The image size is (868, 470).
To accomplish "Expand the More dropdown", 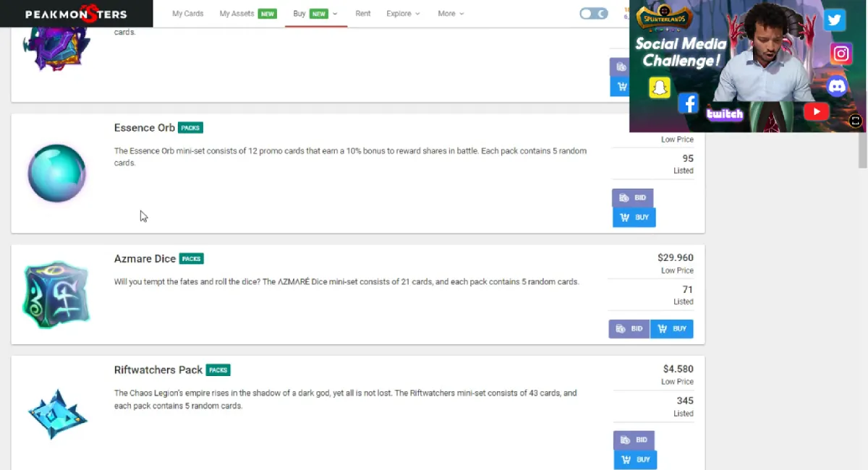I will point(451,14).
